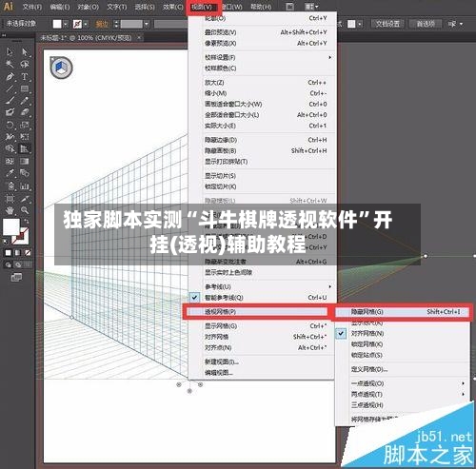The image size is (476, 469).
Task: Close the 未标题-1 document tab
Action: coord(139,38)
